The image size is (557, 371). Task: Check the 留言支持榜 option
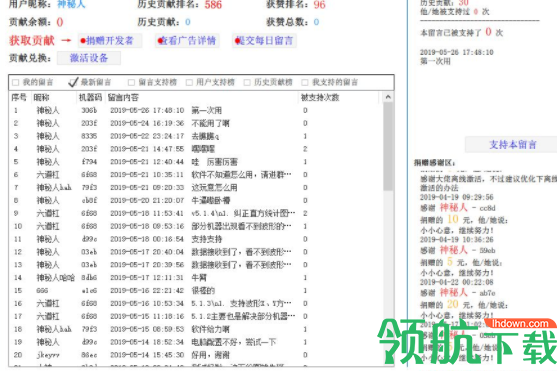[x=131, y=82]
